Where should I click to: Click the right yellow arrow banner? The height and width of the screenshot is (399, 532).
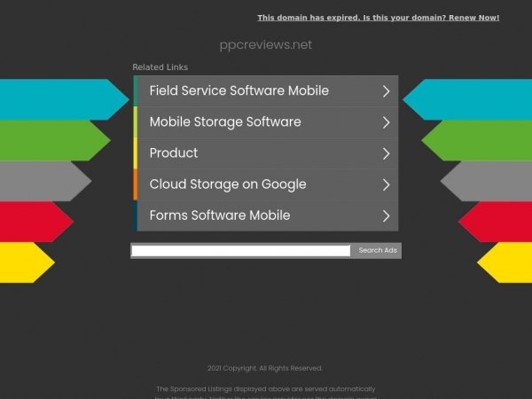point(505,262)
